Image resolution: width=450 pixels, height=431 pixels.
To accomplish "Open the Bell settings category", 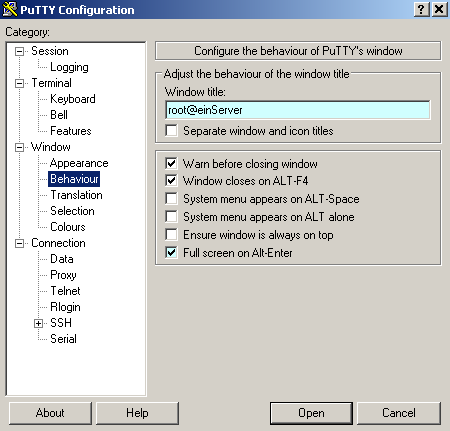I will [59, 115].
